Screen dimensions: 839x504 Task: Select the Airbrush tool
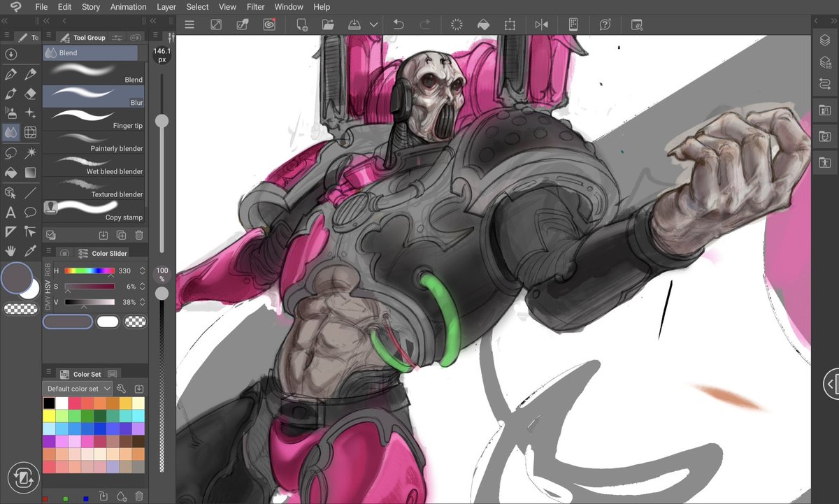(10, 113)
